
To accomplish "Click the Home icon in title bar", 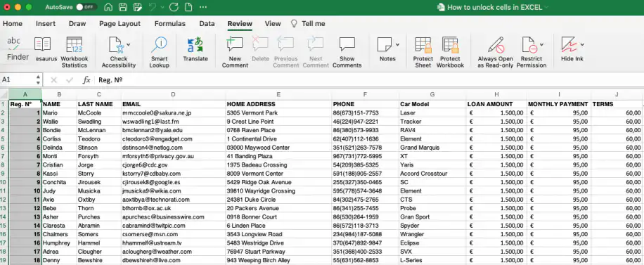I will coord(108,7).
